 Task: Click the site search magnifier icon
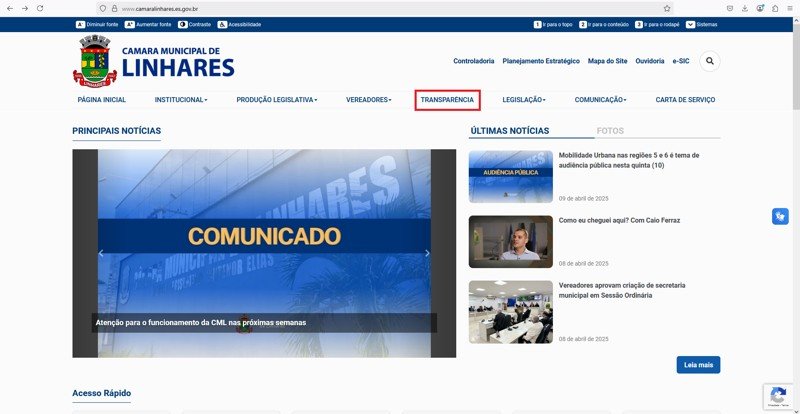click(710, 61)
